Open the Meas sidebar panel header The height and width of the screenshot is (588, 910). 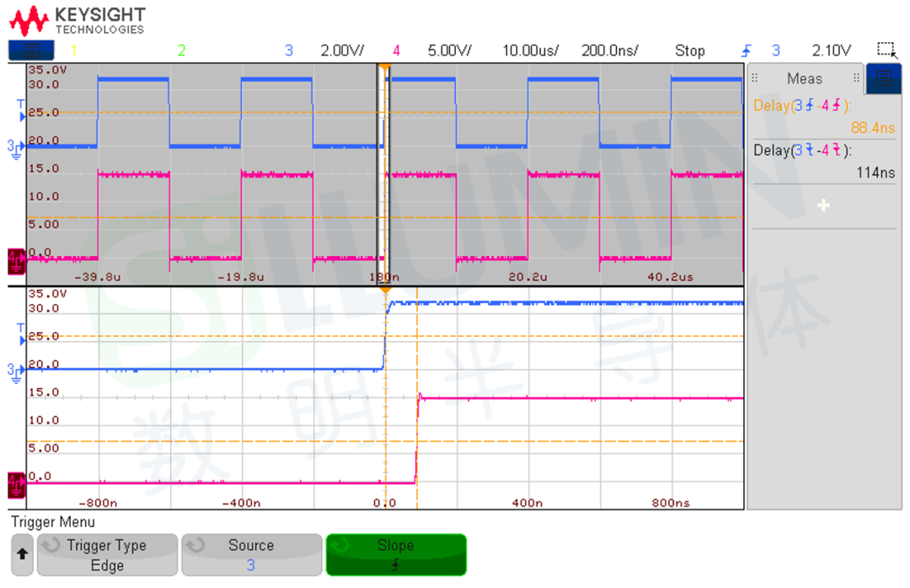(x=805, y=78)
